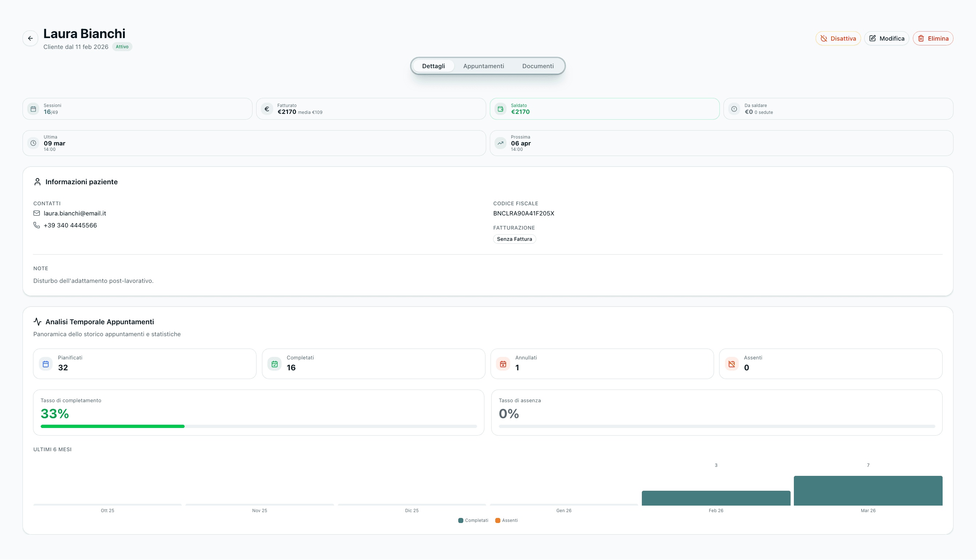Screen dimensions: 976x560
Task: Switch to the Appuntamenti tab
Action: (484, 66)
